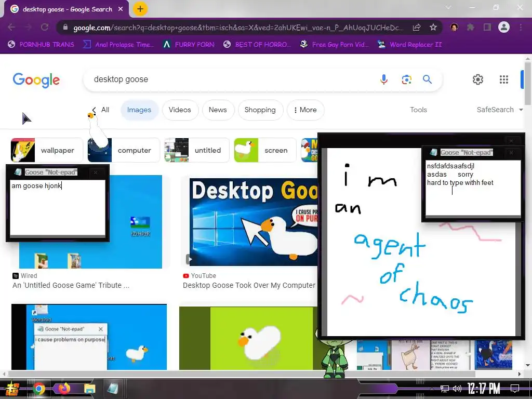This screenshot has height=399, width=532.
Task: Click the computer suggestion chip
Action: pyautogui.click(x=124, y=150)
